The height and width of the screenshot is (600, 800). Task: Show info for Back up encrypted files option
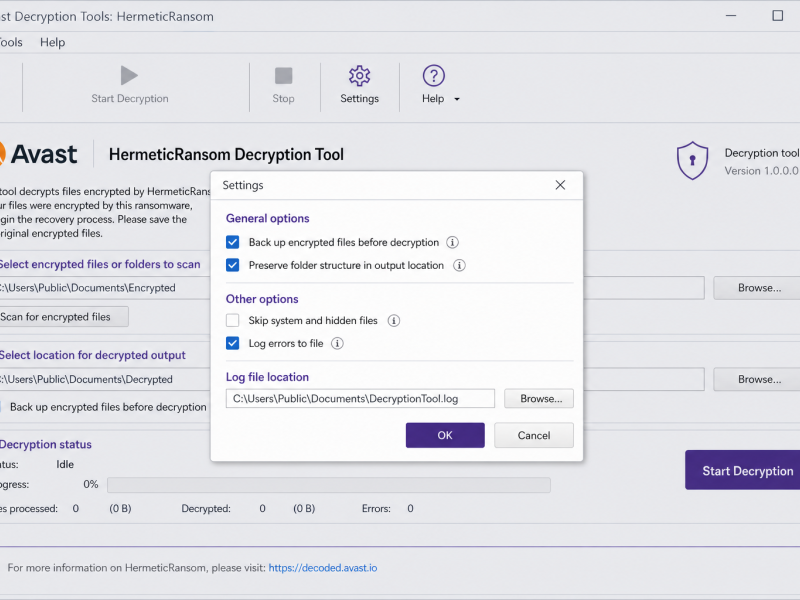pos(452,242)
